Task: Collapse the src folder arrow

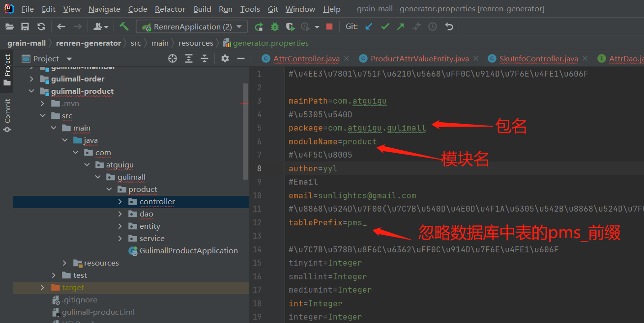Action: (43, 115)
